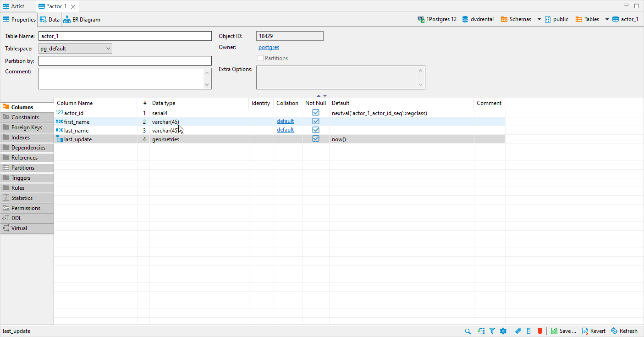
Task: Click into the Partition by field
Action: click(x=125, y=61)
